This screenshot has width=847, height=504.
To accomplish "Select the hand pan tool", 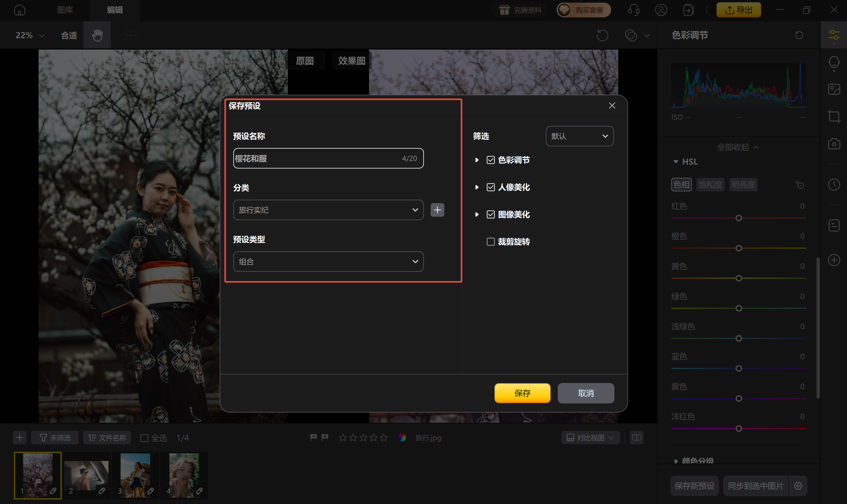I will (97, 35).
